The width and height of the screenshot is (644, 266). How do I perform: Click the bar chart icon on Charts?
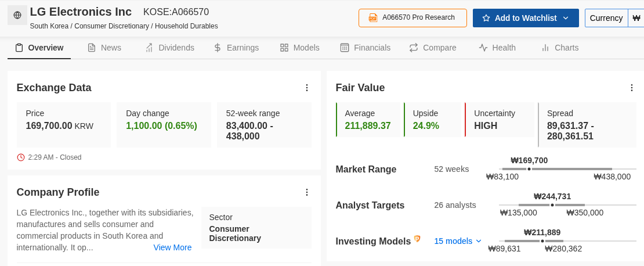click(x=545, y=48)
